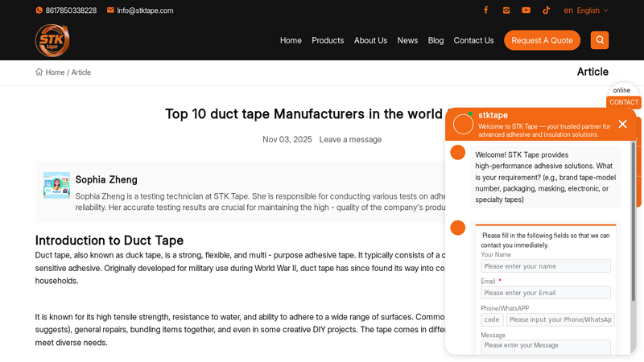The image size is (644, 362).
Task: Click the STK Tape logo
Action: click(x=52, y=40)
